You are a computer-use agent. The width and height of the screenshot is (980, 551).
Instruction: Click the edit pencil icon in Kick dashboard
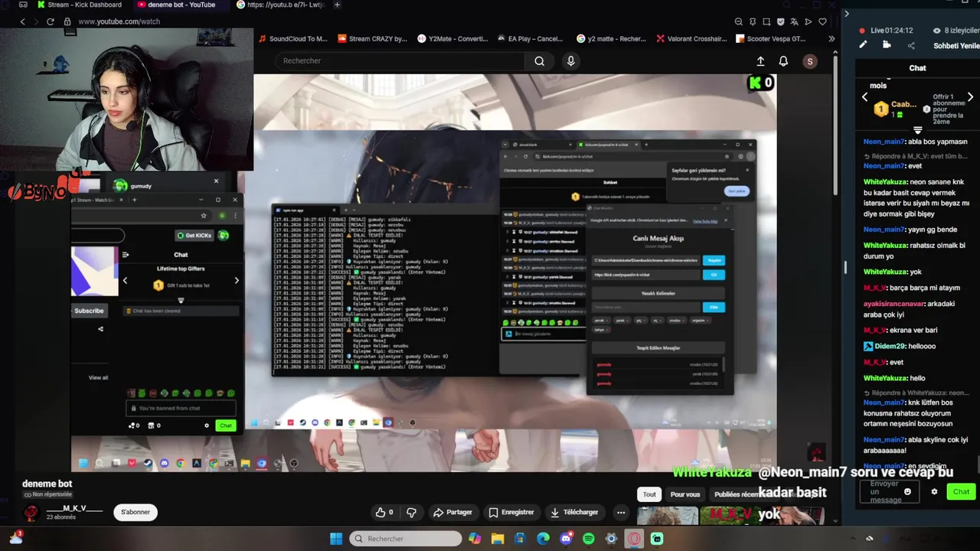863,44
